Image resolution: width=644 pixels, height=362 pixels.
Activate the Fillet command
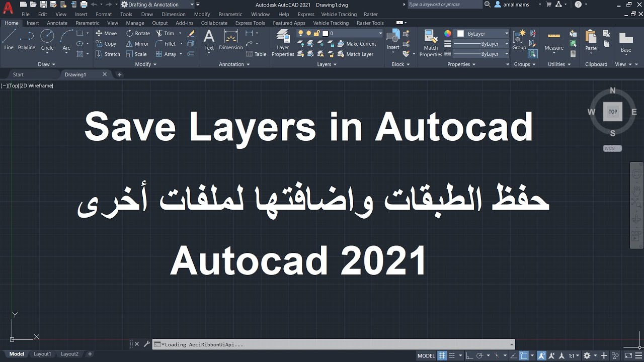(166, 44)
